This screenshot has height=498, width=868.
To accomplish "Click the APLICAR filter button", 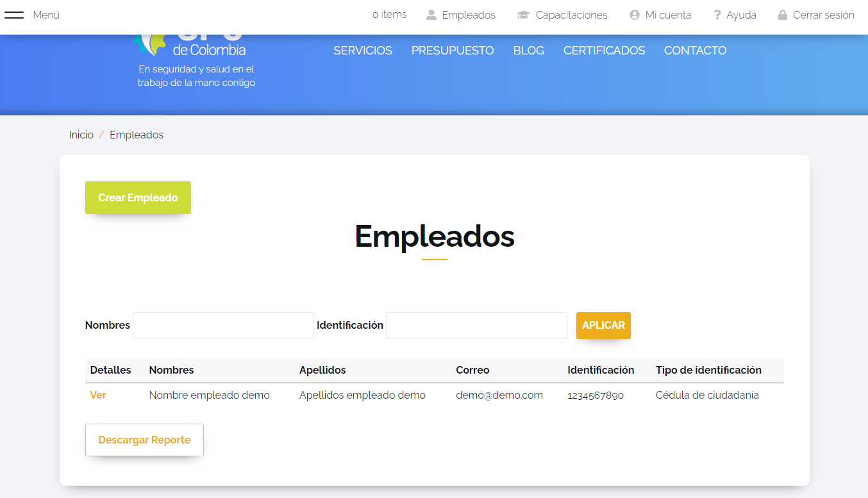I will [603, 326].
